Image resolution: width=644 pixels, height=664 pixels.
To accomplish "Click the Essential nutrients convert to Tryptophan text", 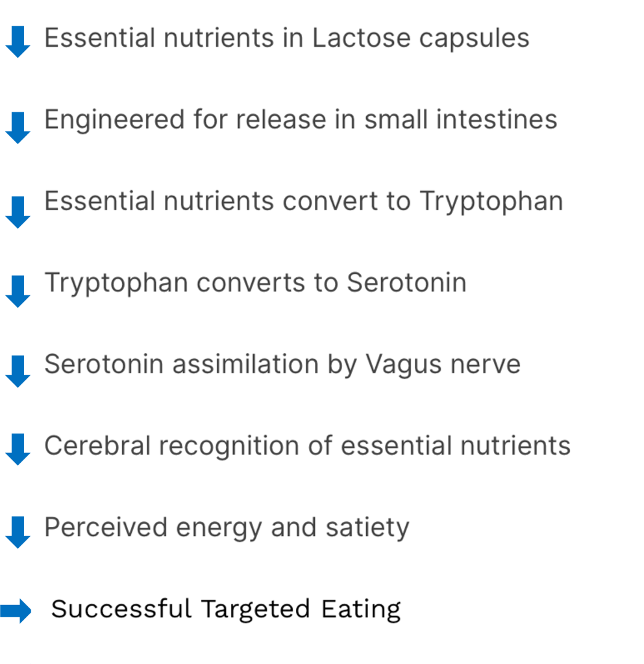I will [303, 201].
